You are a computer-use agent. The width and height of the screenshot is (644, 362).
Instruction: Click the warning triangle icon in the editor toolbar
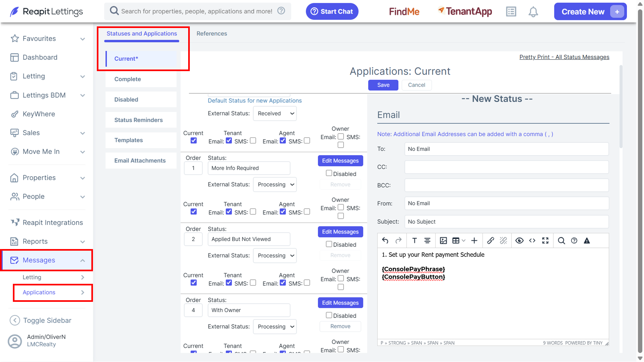tap(587, 240)
